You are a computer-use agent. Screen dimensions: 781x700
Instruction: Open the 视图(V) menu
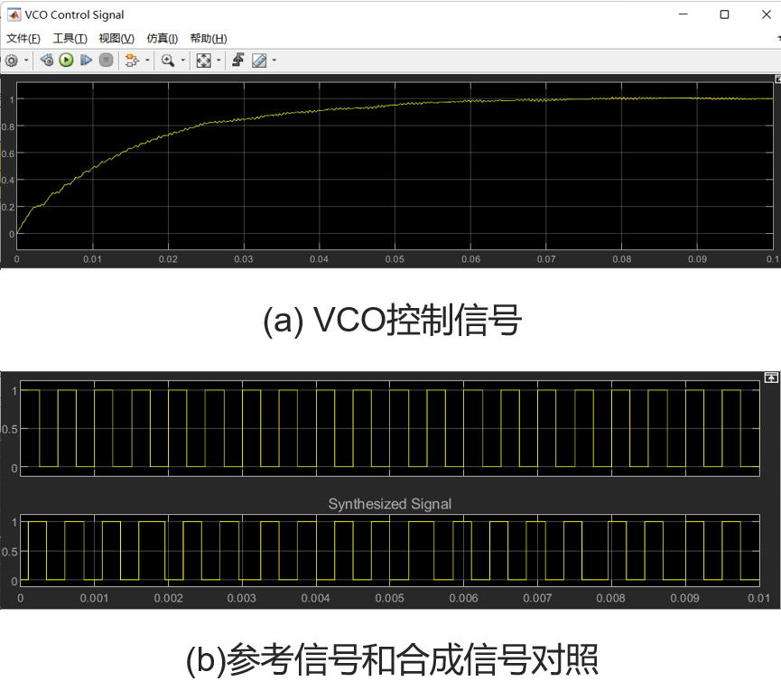(x=116, y=38)
